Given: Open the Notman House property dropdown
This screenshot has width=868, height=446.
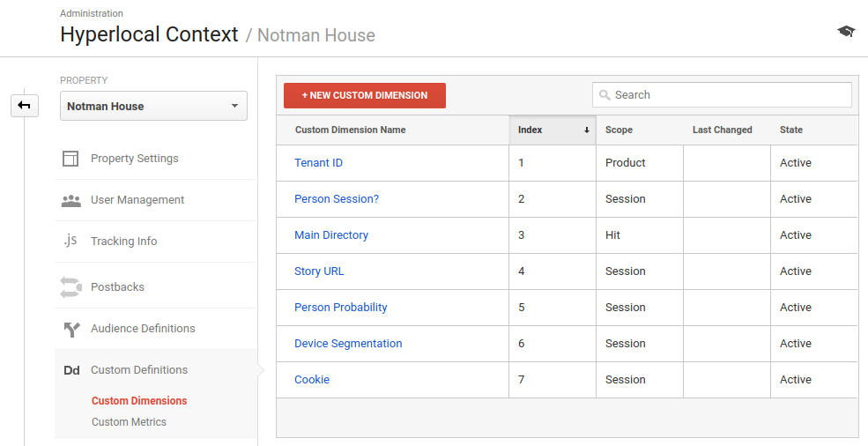Looking at the screenshot, I should (154, 106).
